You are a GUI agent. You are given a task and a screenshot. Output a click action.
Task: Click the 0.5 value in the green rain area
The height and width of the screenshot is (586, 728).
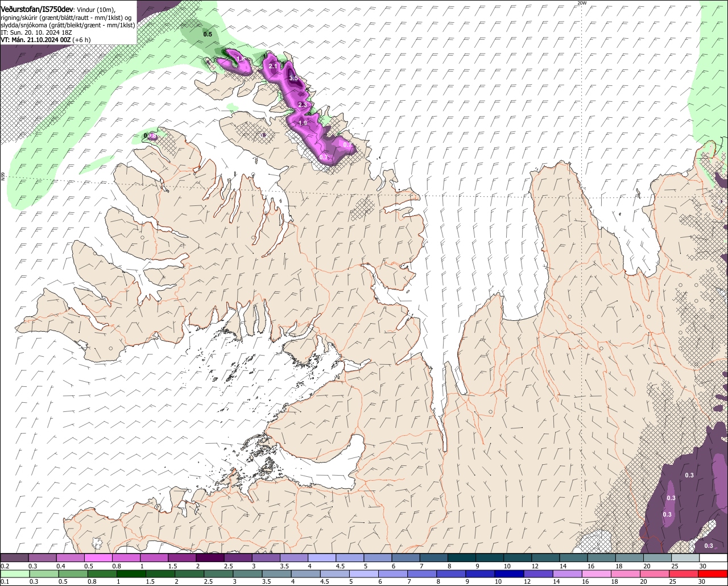pyautogui.click(x=208, y=34)
